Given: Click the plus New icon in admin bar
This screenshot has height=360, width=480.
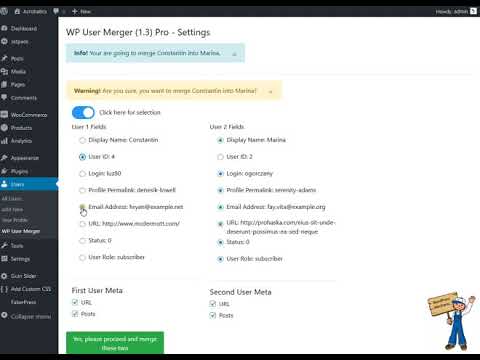Looking at the screenshot, I should click(x=75, y=11).
